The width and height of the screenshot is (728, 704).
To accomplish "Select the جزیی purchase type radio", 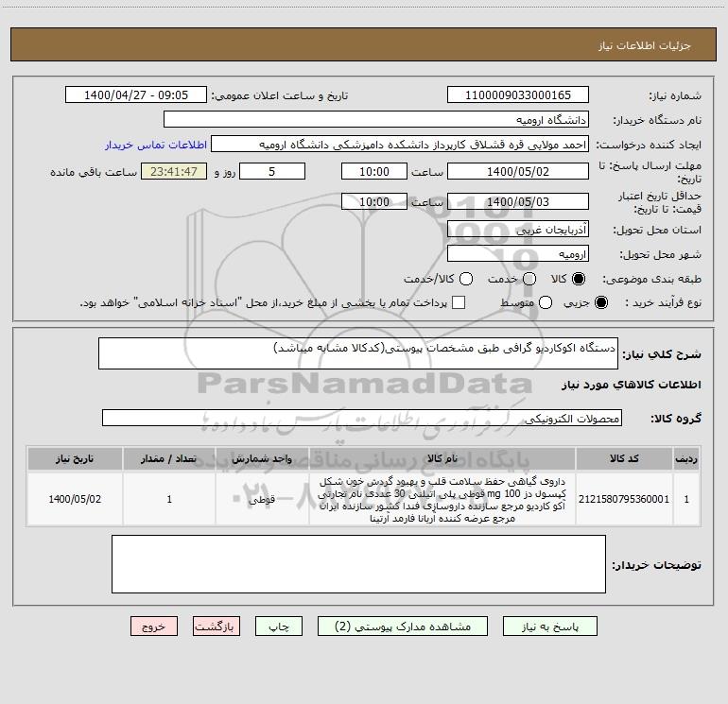I will [601, 302].
